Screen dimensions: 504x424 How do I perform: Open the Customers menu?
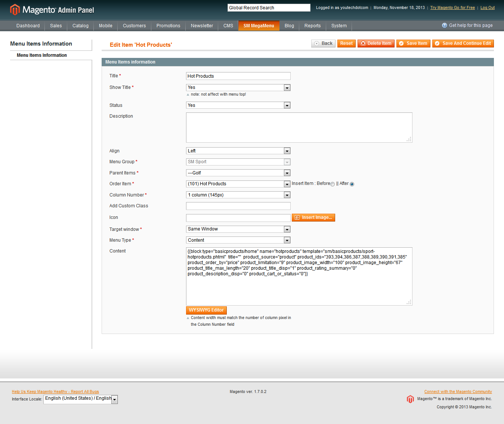point(134,26)
